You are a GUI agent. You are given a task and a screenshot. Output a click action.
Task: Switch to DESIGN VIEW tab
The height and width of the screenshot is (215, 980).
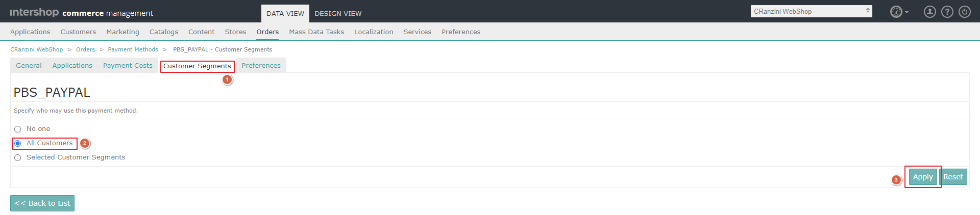(338, 14)
